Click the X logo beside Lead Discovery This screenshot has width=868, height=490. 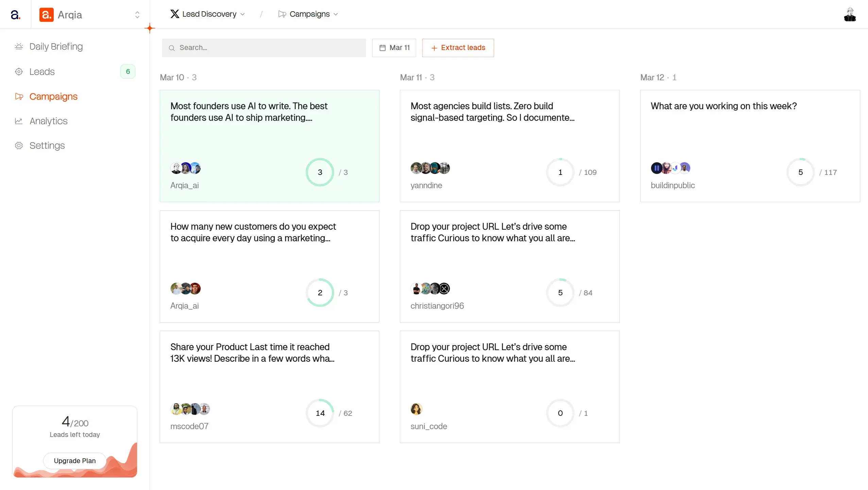[x=175, y=14]
